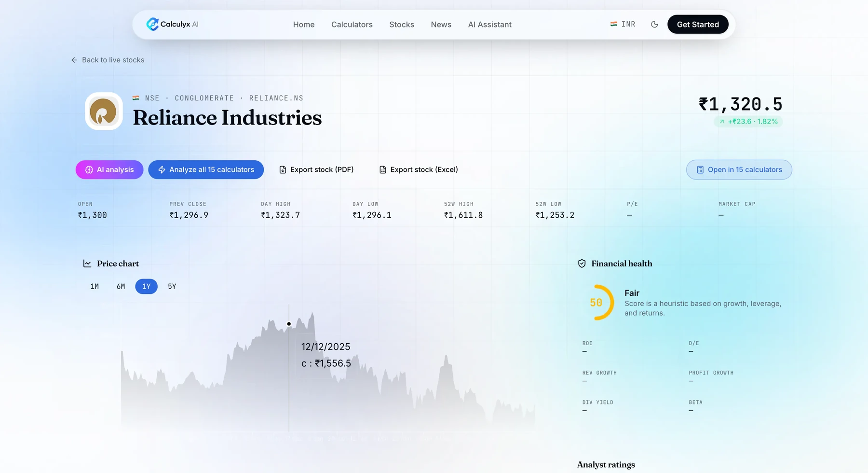Click the ROE label
Image resolution: width=868 pixels, height=473 pixels.
click(587, 344)
